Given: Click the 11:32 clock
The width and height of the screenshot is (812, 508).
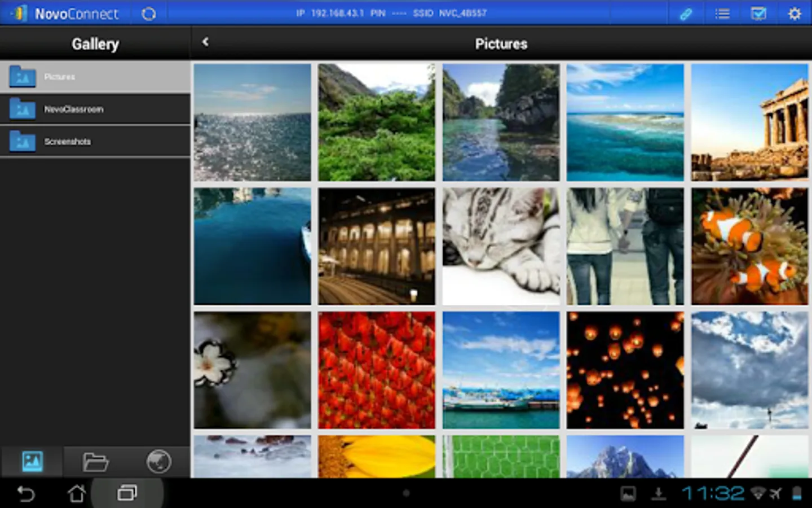Looking at the screenshot, I should click(x=713, y=494).
